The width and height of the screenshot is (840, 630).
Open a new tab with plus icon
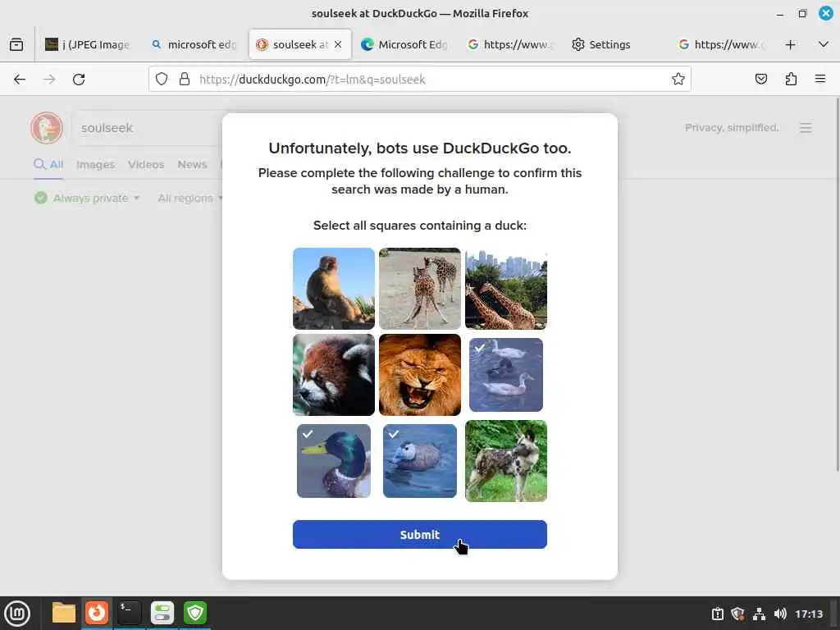[x=790, y=44]
